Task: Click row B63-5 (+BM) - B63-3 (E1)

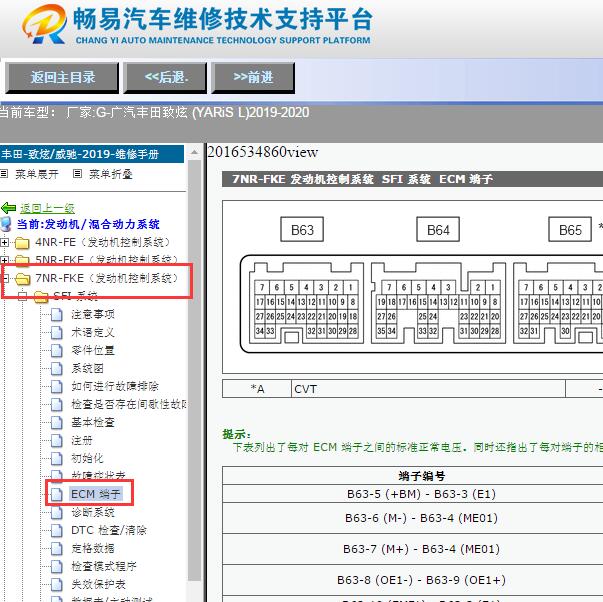Action: (413, 494)
